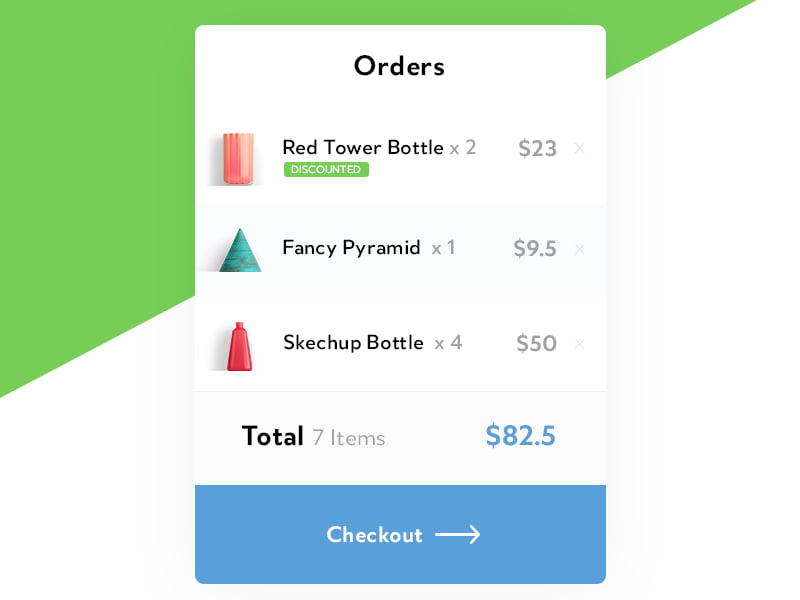Click the x 4 quantity of Skechup Bottle
Viewport: 800px width, 600px height.
[x=447, y=343]
